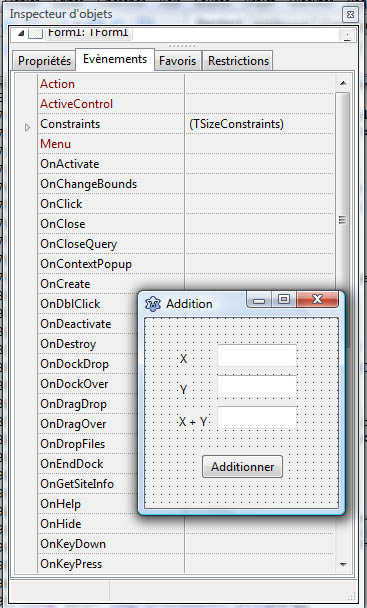Select the OnContextPopup event

86,264
